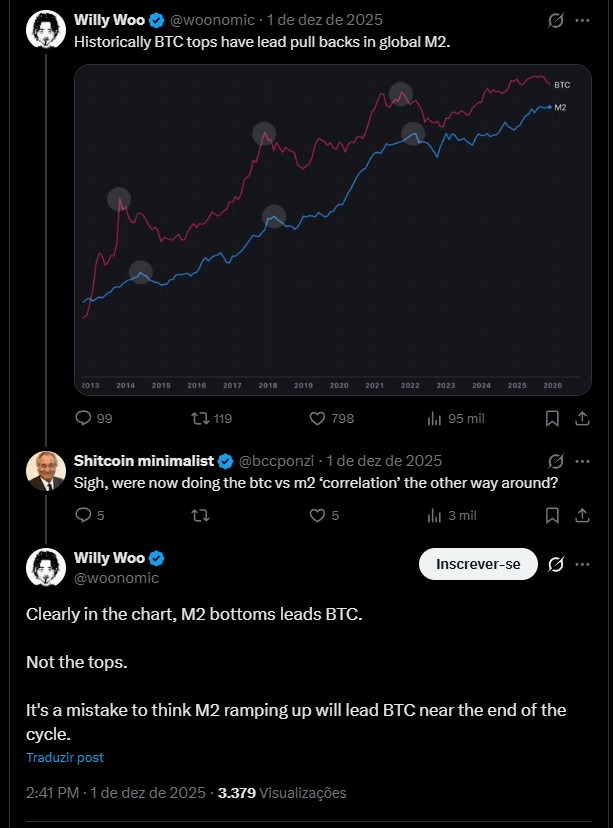Open Grok icon on the top post
The width and height of the screenshot is (613, 828).
[x=556, y=20]
